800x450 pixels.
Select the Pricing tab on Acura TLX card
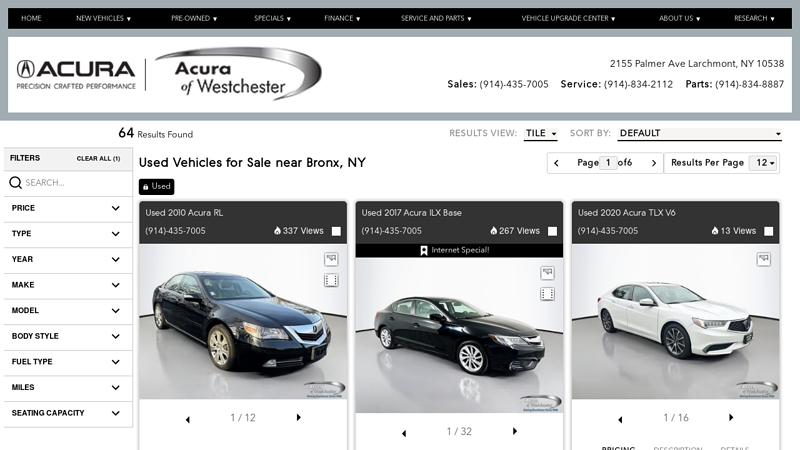618,447
